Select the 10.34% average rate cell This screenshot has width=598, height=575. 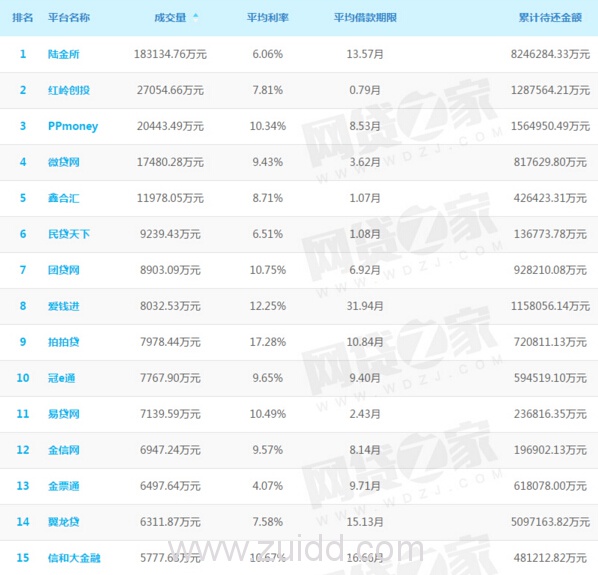pyautogui.click(x=268, y=126)
